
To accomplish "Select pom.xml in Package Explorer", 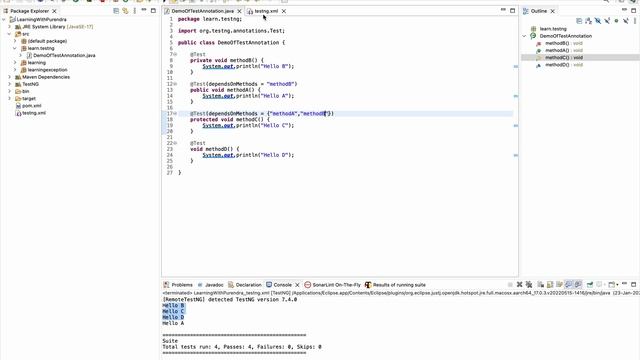I will pyautogui.click(x=31, y=106).
